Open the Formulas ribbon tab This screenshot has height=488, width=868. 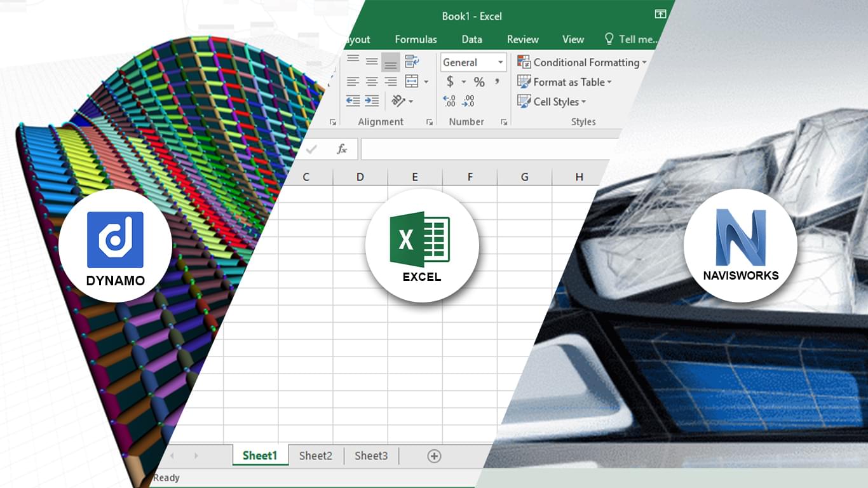point(416,39)
